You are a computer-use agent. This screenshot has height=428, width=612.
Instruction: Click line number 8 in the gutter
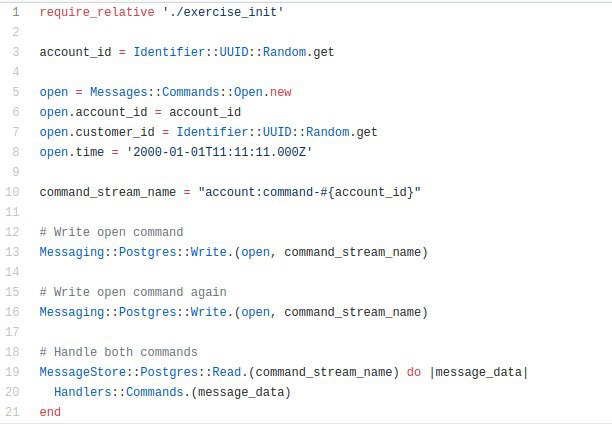[15, 152]
